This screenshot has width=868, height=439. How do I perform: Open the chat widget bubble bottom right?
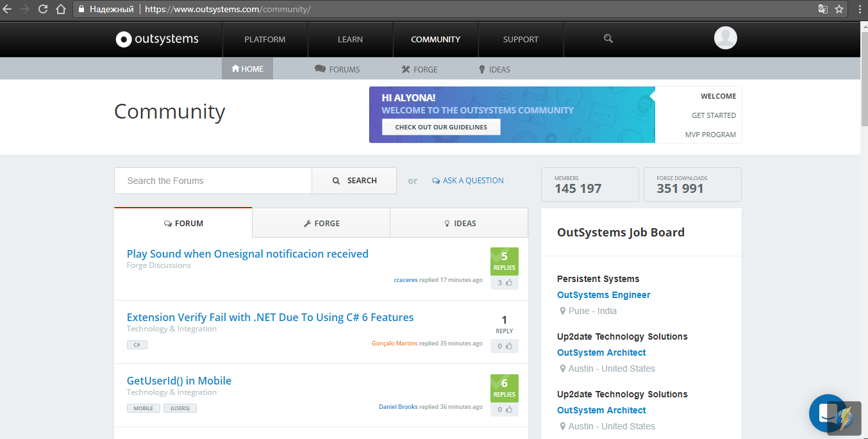click(x=828, y=413)
